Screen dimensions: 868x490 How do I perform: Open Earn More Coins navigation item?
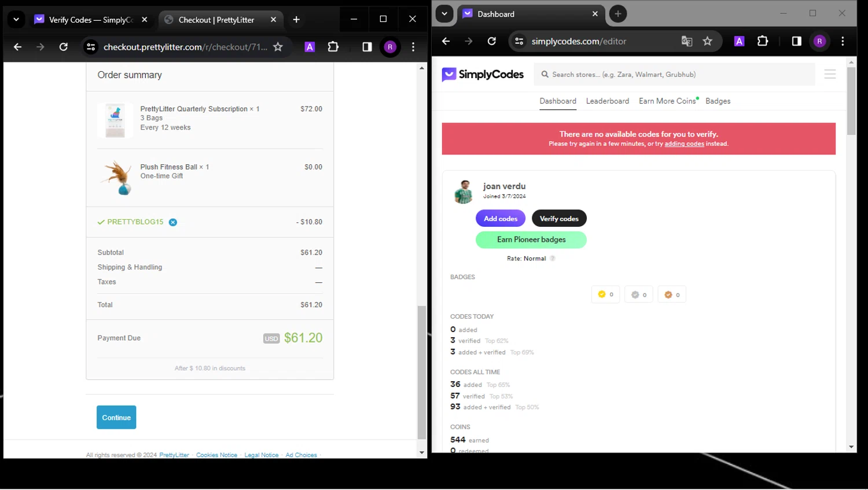(x=668, y=101)
